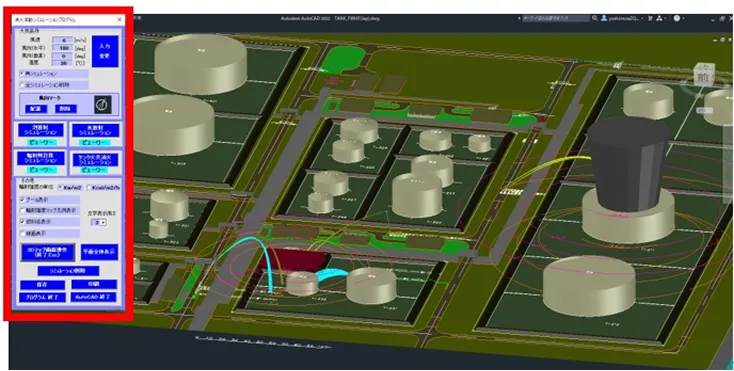Start the 輻射熱計算シミュレーション
This screenshot has width=734, height=371.
pyautogui.click(x=41, y=158)
